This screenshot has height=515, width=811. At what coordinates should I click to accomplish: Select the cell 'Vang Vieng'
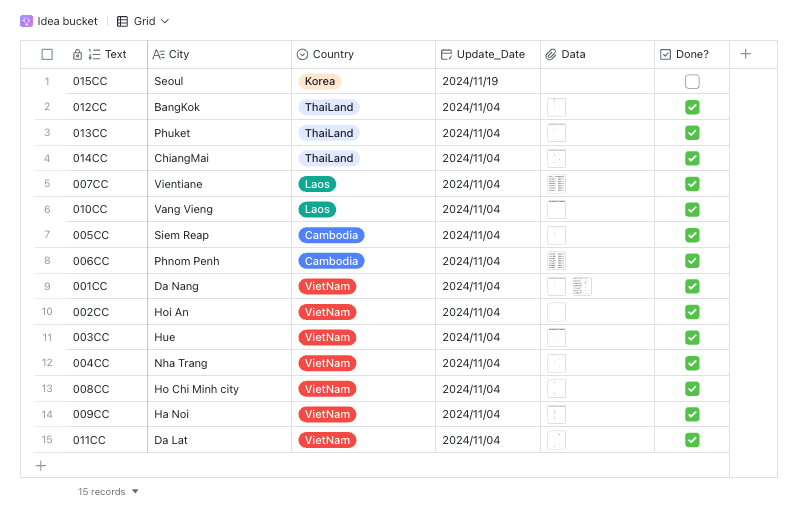(x=219, y=209)
